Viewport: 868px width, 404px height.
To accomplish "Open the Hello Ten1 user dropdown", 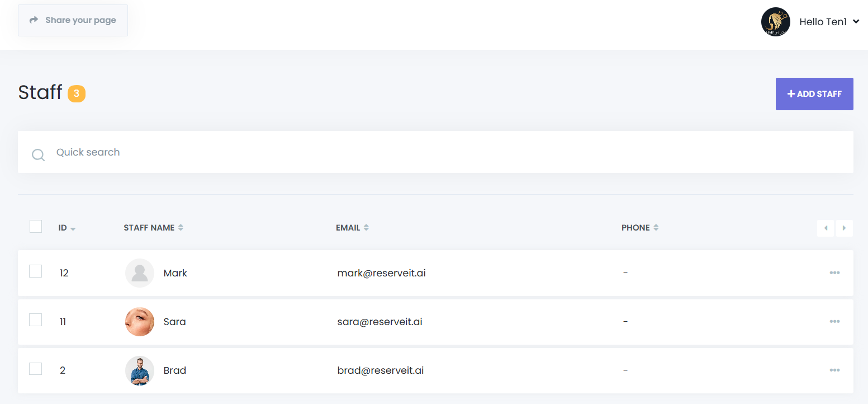I will pos(829,22).
